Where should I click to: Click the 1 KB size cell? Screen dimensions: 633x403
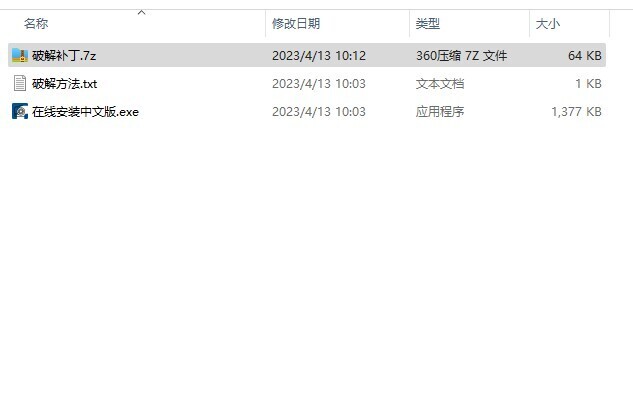[x=589, y=84]
